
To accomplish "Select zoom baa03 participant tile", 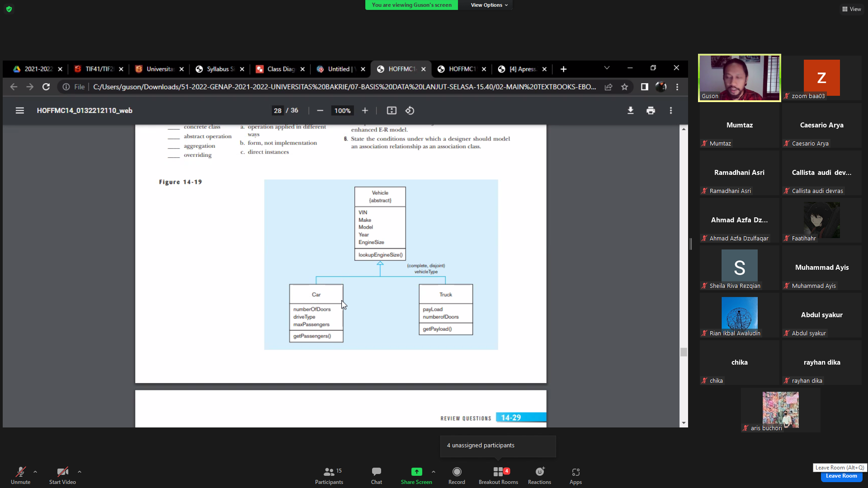I will pos(821,78).
